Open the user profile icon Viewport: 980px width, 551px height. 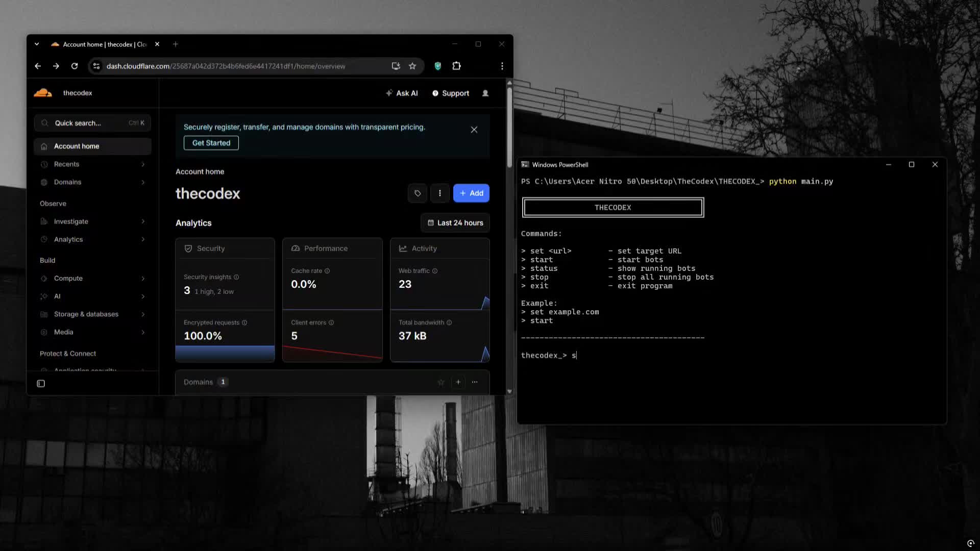click(485, 93)
